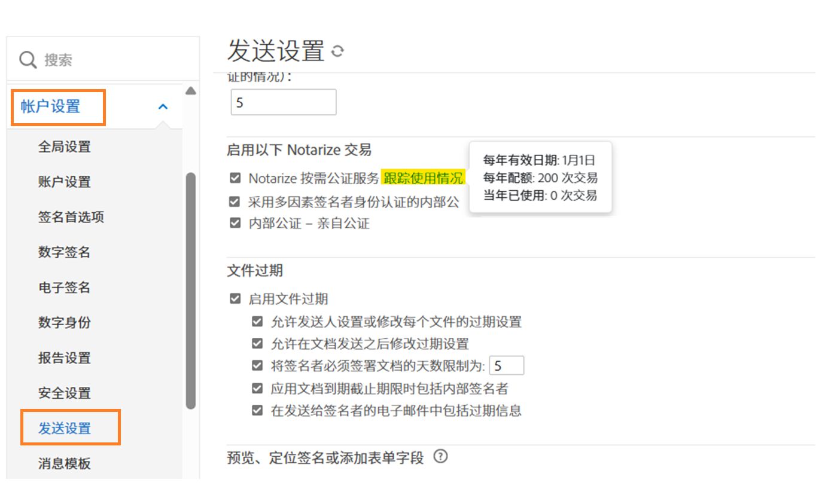Open help via the question mark icon
Screen dimensions: 816x504
point(441,457)
